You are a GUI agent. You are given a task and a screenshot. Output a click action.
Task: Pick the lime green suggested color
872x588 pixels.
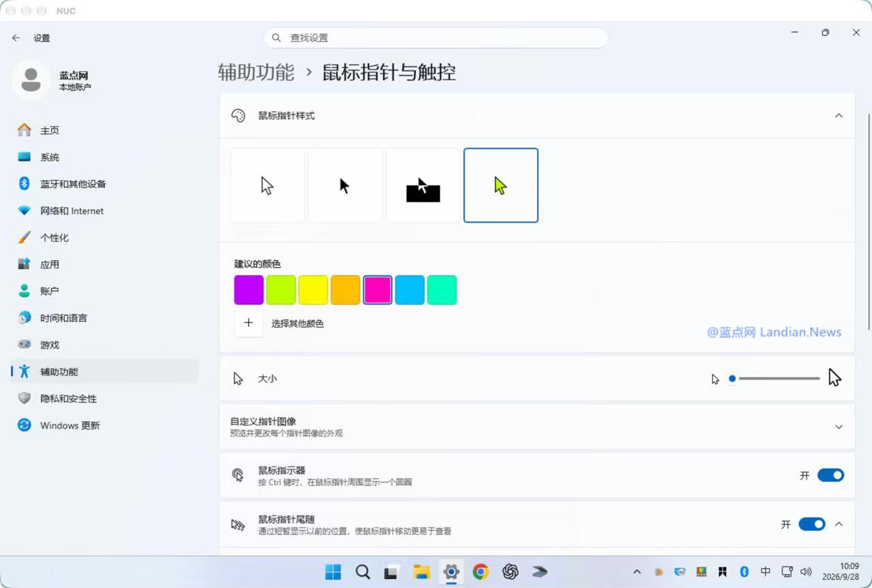[281, 290]
